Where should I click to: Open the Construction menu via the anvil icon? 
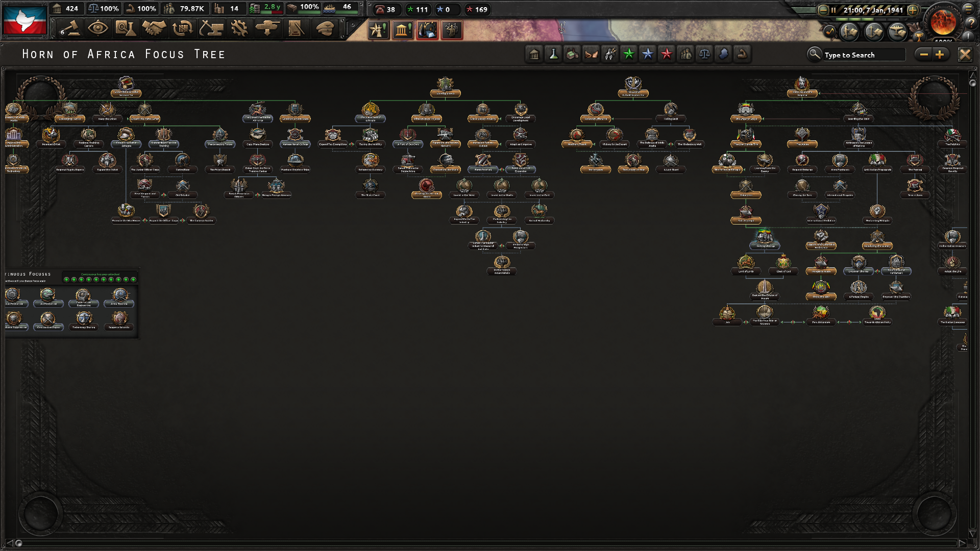click(x=211, y=29)
